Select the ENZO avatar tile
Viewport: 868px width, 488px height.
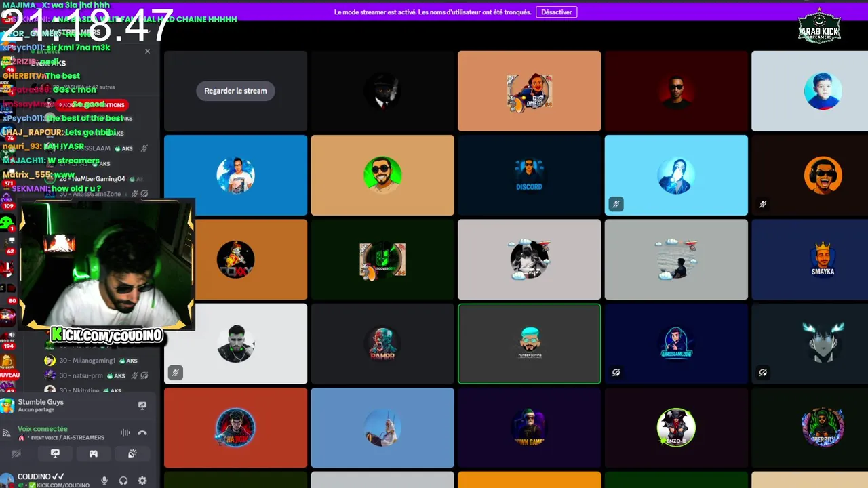pyautogui.click(x=676, y=428)
